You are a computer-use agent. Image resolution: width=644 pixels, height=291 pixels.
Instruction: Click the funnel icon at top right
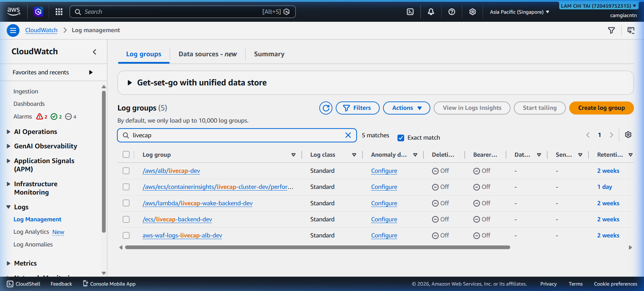pos(611,30)
